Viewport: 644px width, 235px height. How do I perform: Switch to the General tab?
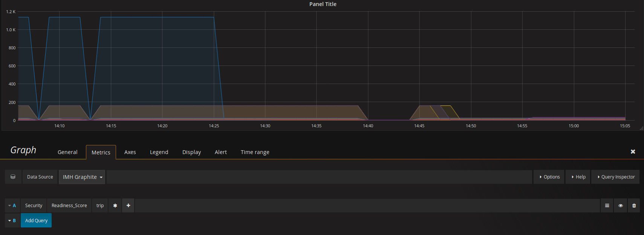67,152
